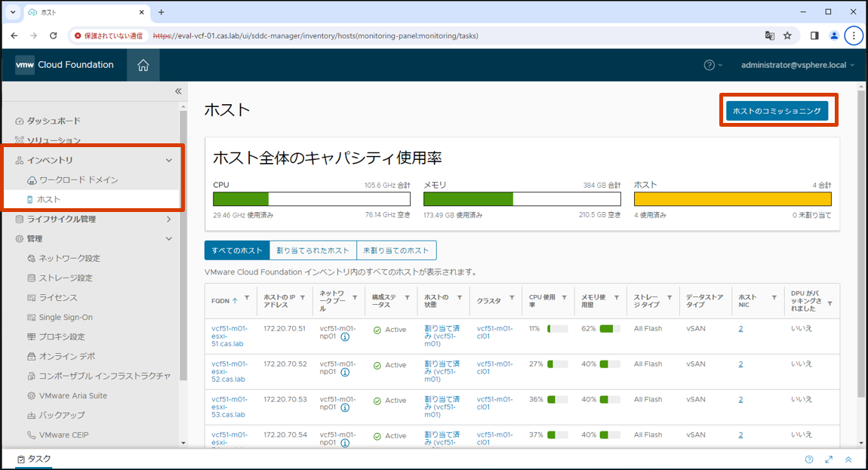Click the backup icon in sidebar

(x=32, y=415)
